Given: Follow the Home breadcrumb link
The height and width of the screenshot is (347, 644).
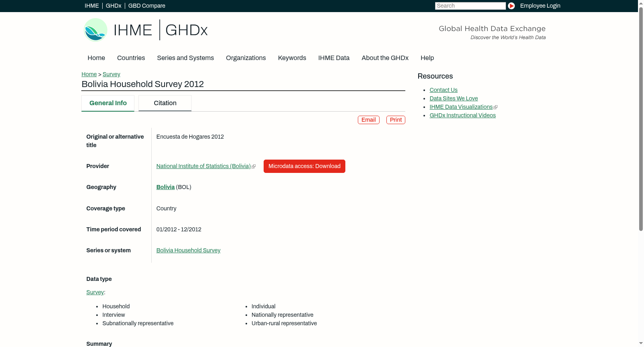Looking at the screenshot, I should click(89, 74).
